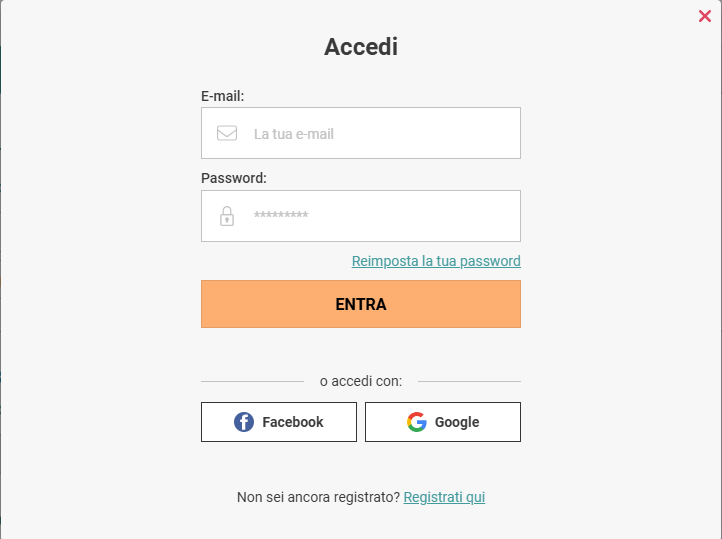Screen dimensions: 722x539
Task: Follow the 'Registrati qui' link
Action: pos(444,497)
